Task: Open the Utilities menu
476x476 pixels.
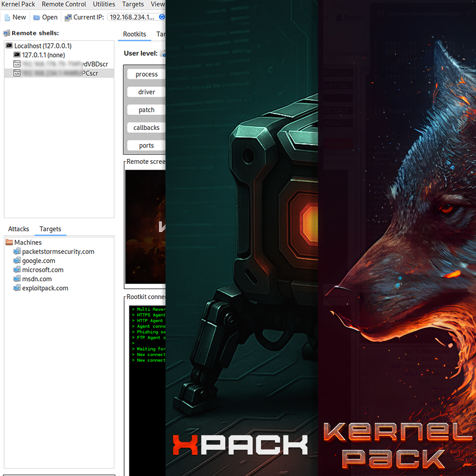Action: coord(104,4)
